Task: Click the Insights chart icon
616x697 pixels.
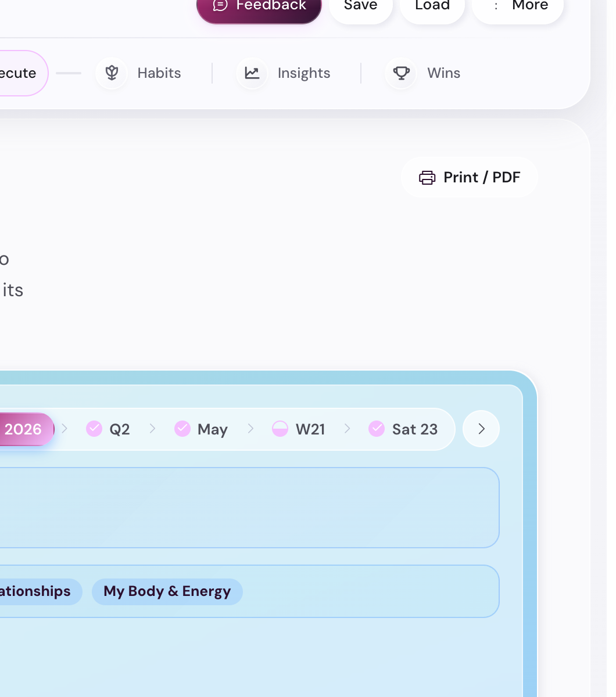Action: (252, 73)
